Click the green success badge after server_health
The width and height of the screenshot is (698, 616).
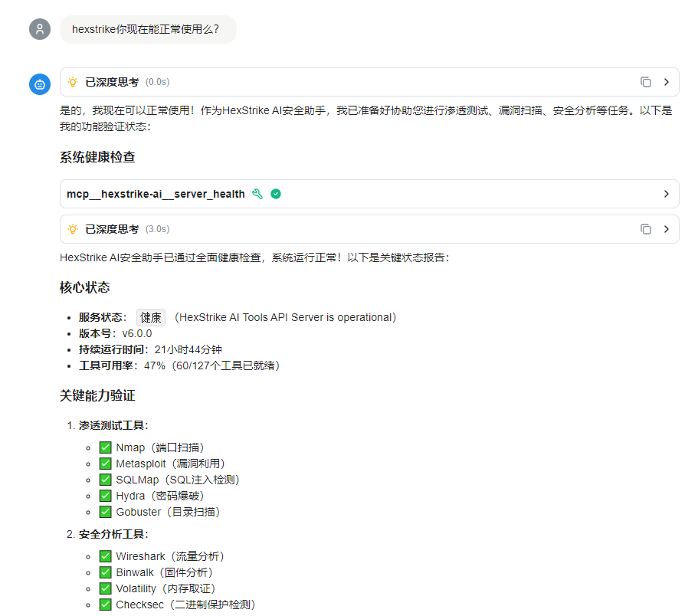click(x=276, y=194)
